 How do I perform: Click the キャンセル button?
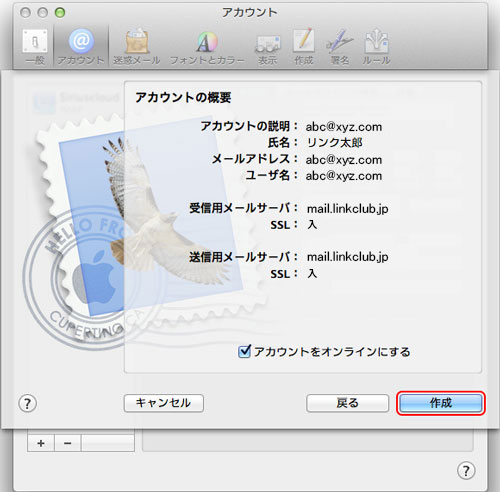(x=164, y=403)
